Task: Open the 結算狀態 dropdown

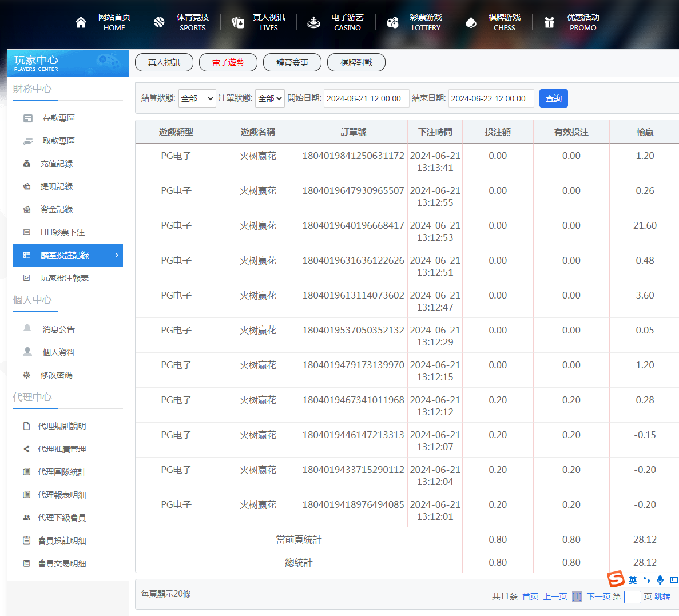Action: 197,98
